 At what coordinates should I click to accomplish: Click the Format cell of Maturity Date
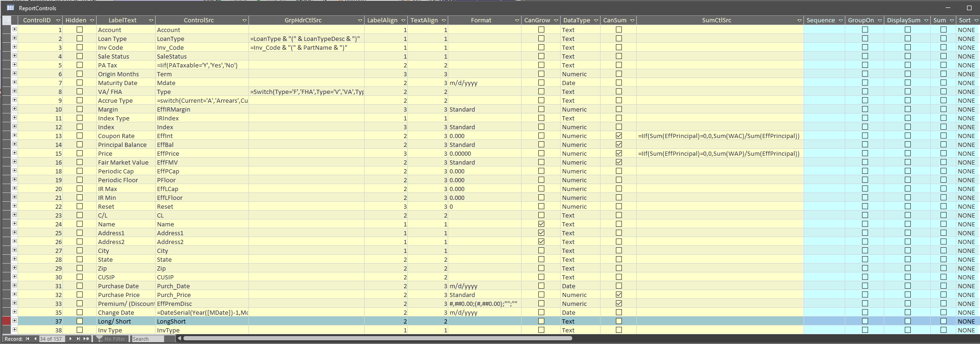point(484,83)
